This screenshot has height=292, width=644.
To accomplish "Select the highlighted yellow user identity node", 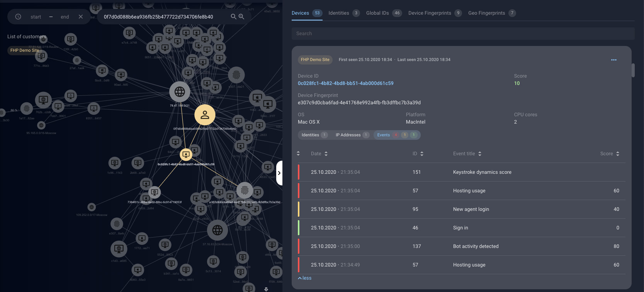I will (x=205, y=115).
